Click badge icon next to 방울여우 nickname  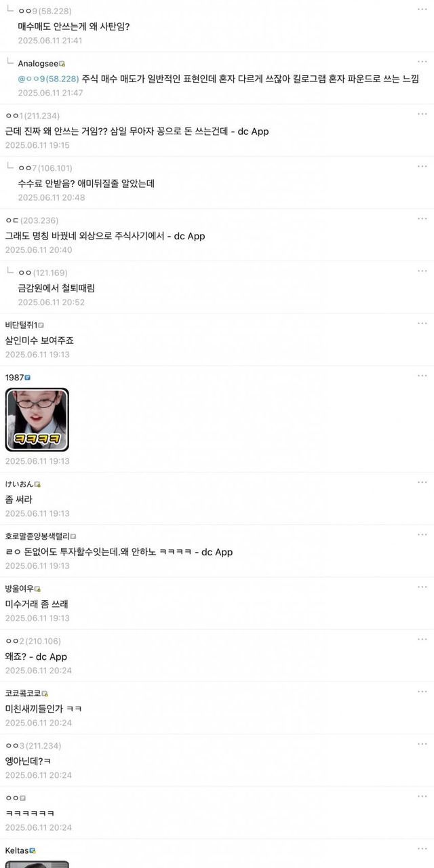pos(38,589)
